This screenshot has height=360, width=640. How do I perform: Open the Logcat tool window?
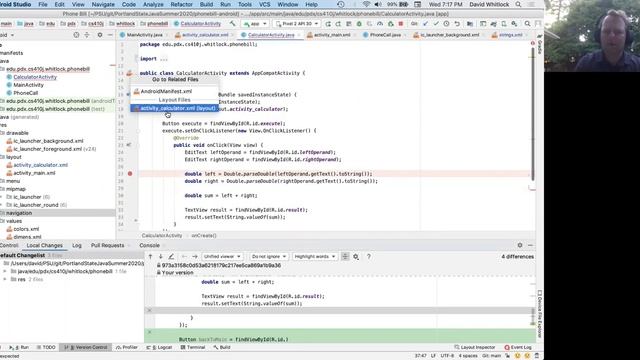(160, 347)
